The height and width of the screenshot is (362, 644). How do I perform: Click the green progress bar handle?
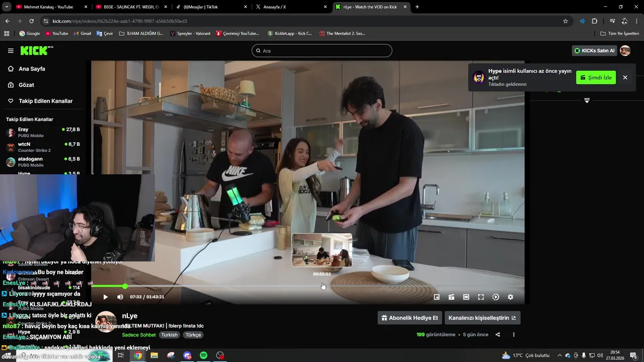[x=125, y=286]
